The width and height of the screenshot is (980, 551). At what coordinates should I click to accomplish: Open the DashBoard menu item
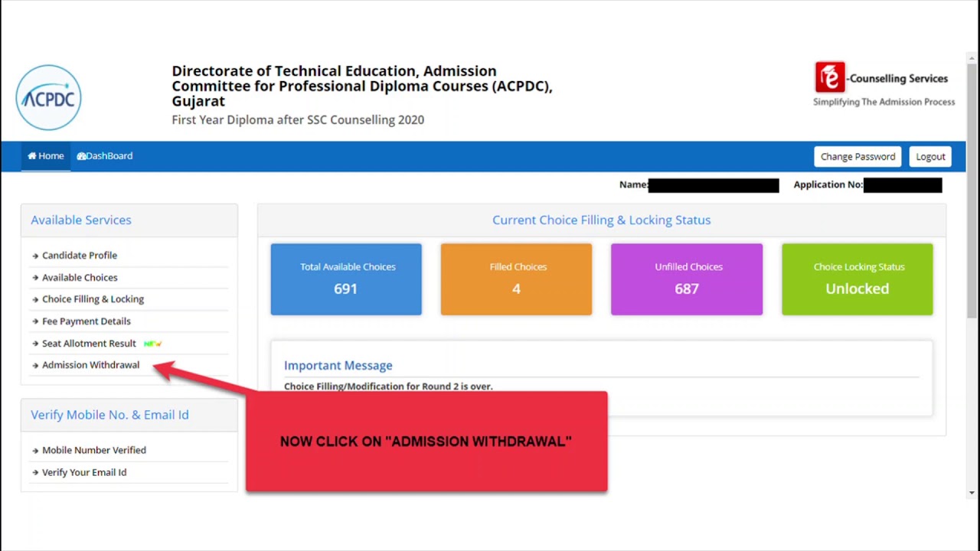click(x=105, y=156)
